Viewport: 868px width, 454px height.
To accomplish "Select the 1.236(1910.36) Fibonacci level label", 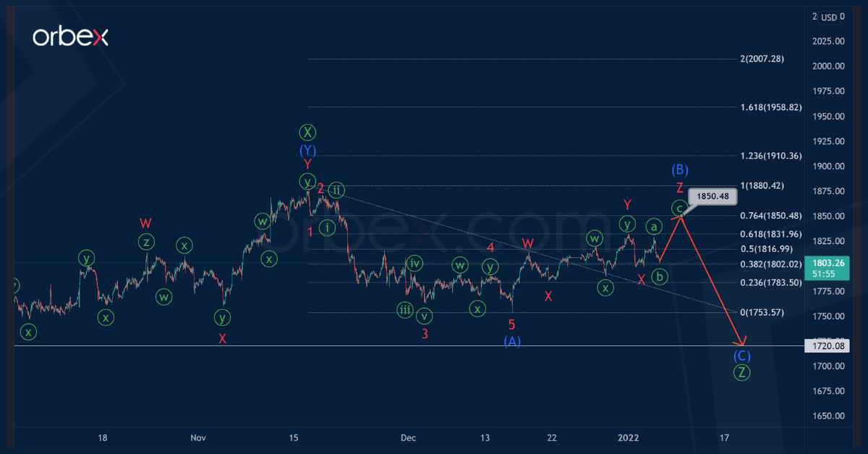I will [x=771, y=156].
